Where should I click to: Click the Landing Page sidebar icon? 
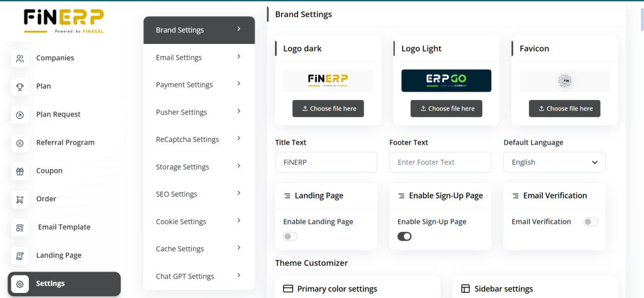(20, 256)
